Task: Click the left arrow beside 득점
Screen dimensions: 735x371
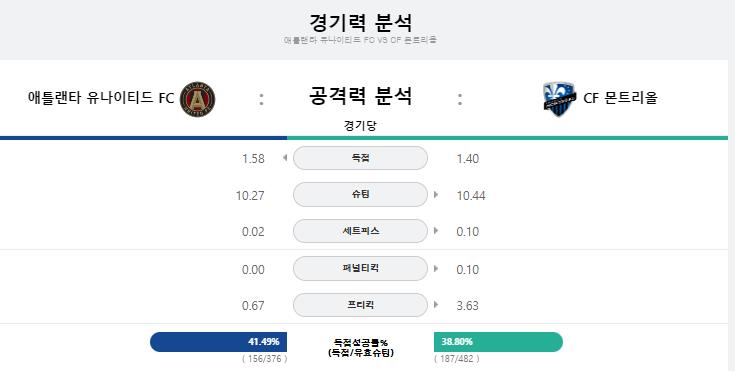Action: (285, 158)
